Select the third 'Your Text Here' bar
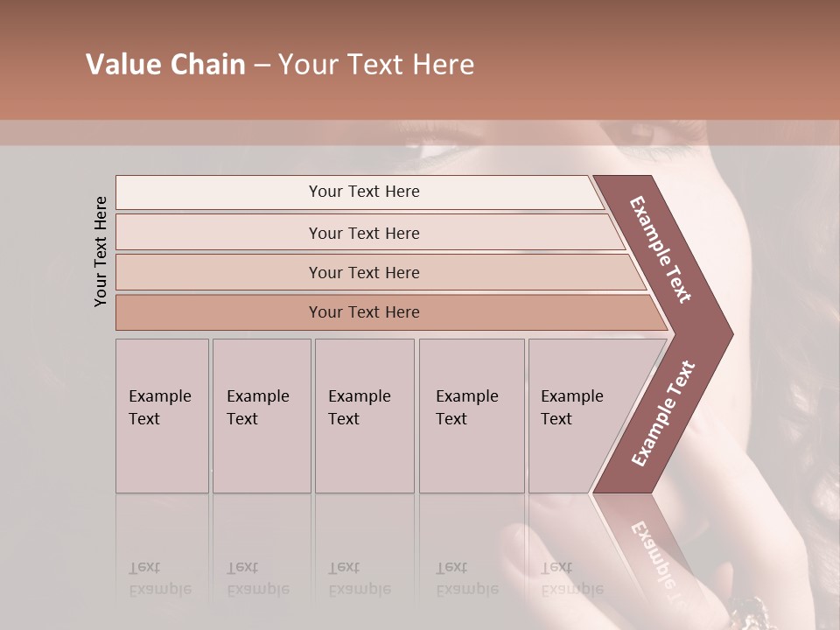The height and width of the screenshot is (630, 840). 381,272
